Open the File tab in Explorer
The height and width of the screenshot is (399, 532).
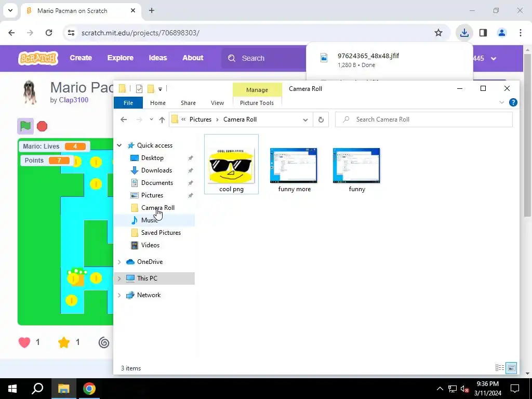(x=128, y=103)
